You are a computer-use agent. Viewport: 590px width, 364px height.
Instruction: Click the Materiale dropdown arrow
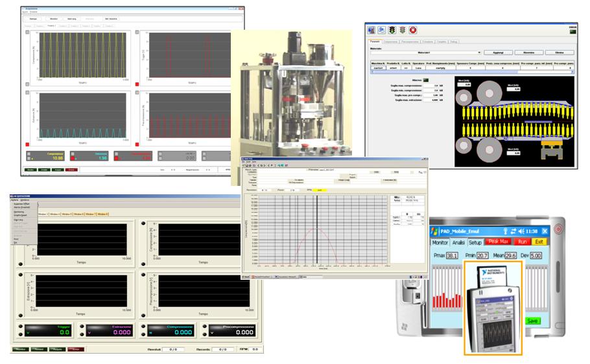478,52
